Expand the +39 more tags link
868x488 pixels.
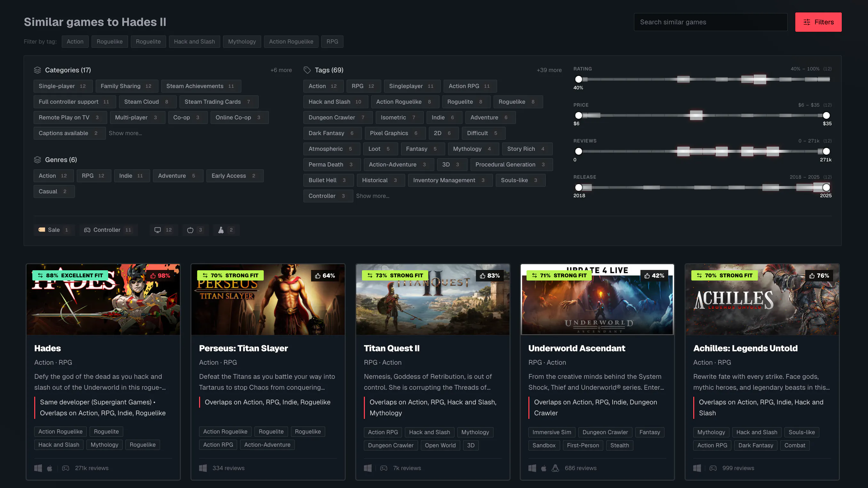(x=549, y=70)
